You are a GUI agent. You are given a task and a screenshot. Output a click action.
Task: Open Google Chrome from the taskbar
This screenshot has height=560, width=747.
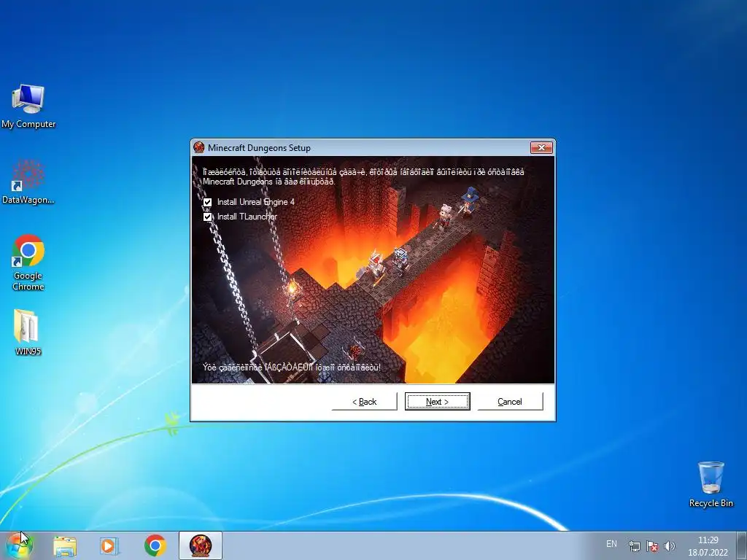pyautogui.click(x=155, y=545)
